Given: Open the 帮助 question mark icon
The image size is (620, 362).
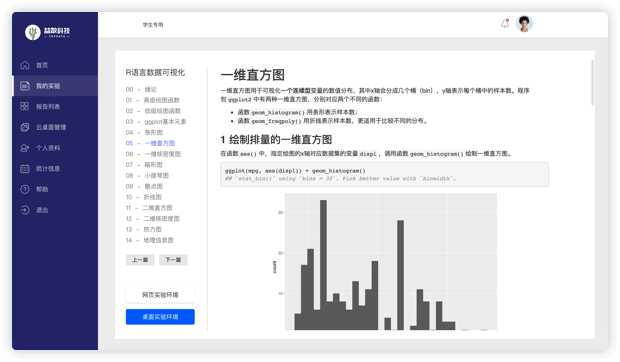Looking at the screenshot, I should point(25,189).
